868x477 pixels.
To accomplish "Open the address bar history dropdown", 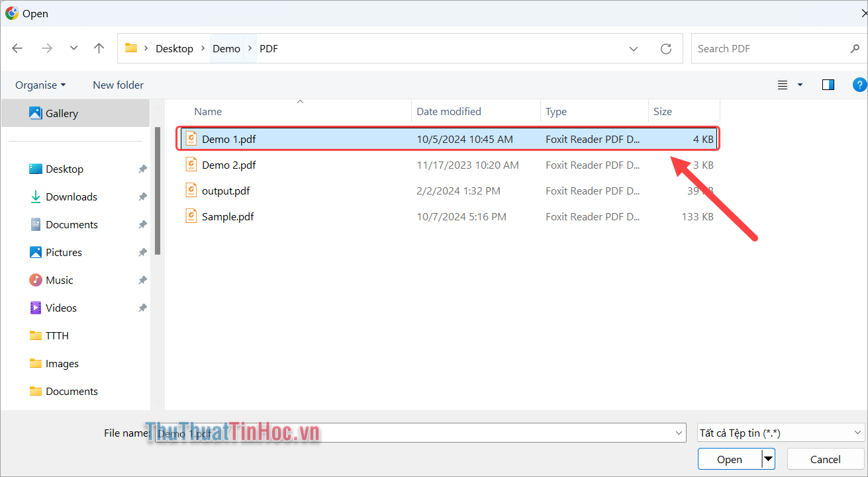I will point(634,49).
